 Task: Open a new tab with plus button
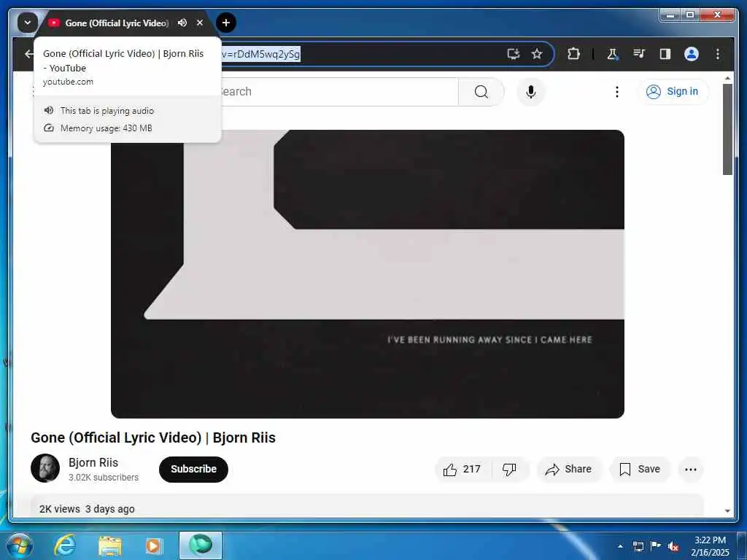(226, 23)
